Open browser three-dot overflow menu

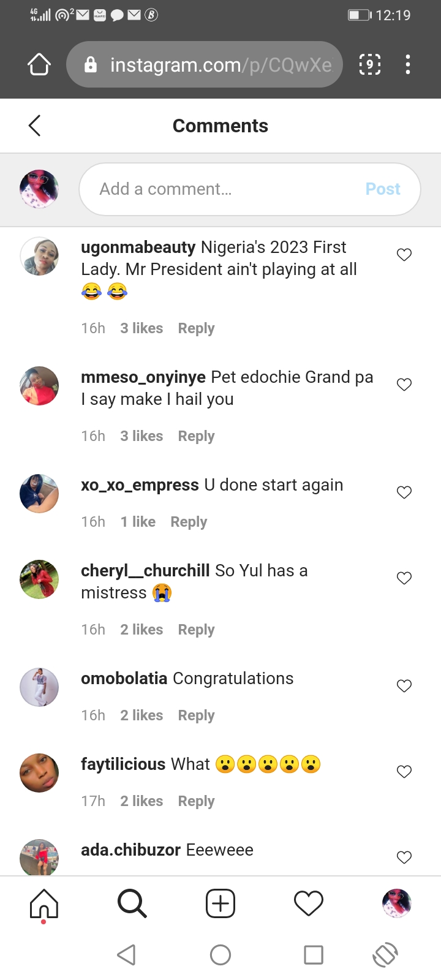tap(407, 64)
